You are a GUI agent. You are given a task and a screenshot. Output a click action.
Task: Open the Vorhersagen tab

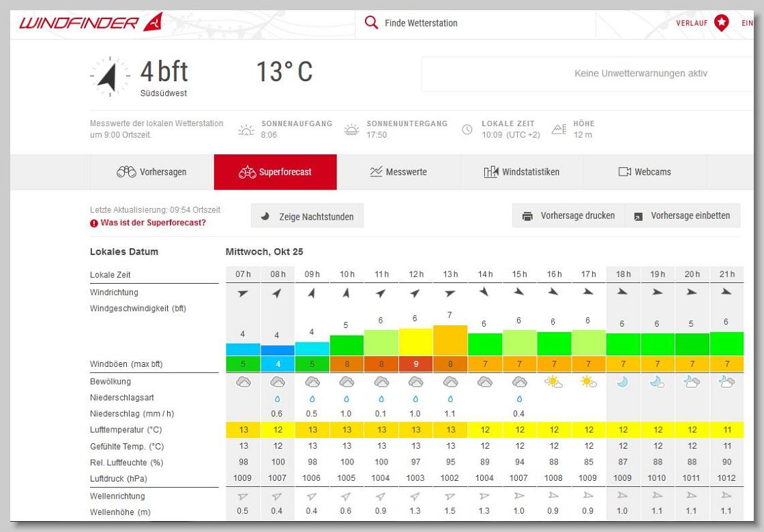[152, 172]
